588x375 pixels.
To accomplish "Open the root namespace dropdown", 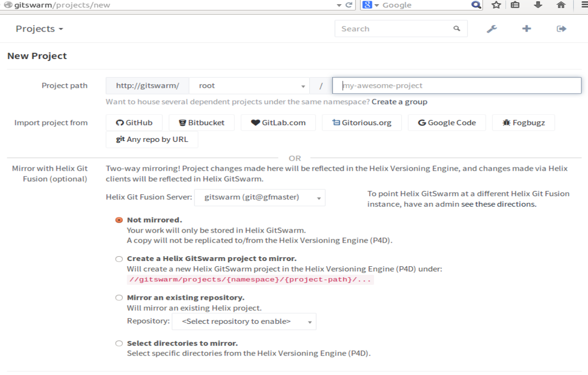I will (x=249, y=86).
